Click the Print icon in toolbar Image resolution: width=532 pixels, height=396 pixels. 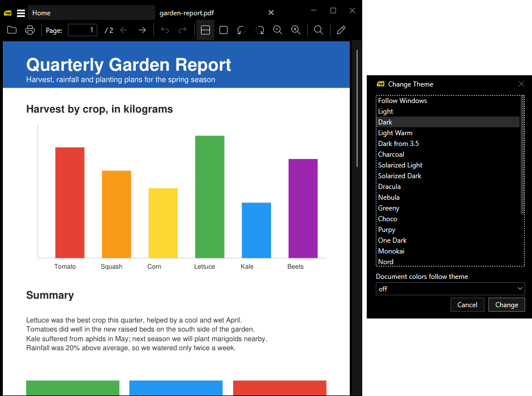(30, 30)
